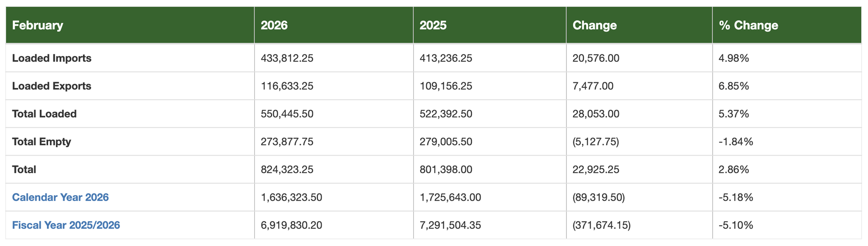The width and height of the screenshot is (868, 246).
Task: Open the Fiscal Year 2025/2026 link
Action: 66,225
